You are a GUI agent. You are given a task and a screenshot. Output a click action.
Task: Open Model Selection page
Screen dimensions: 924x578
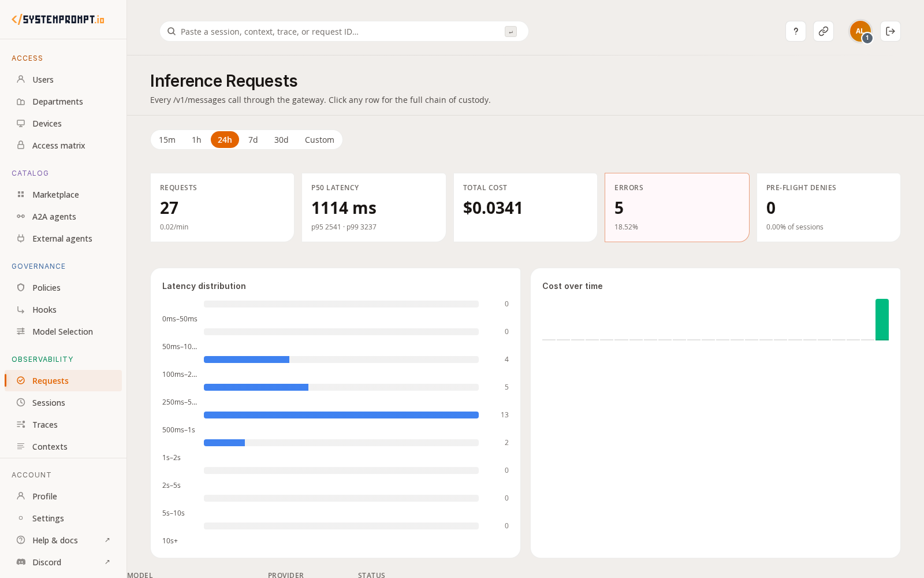64,332
